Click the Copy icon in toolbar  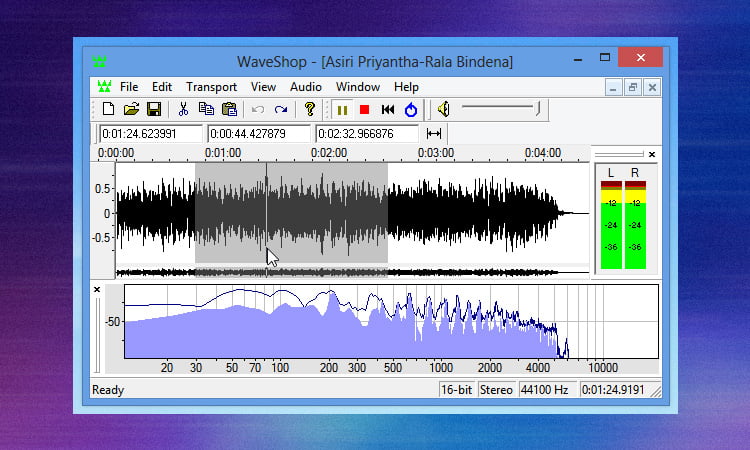pyautogui.click(x=206, y=109)
